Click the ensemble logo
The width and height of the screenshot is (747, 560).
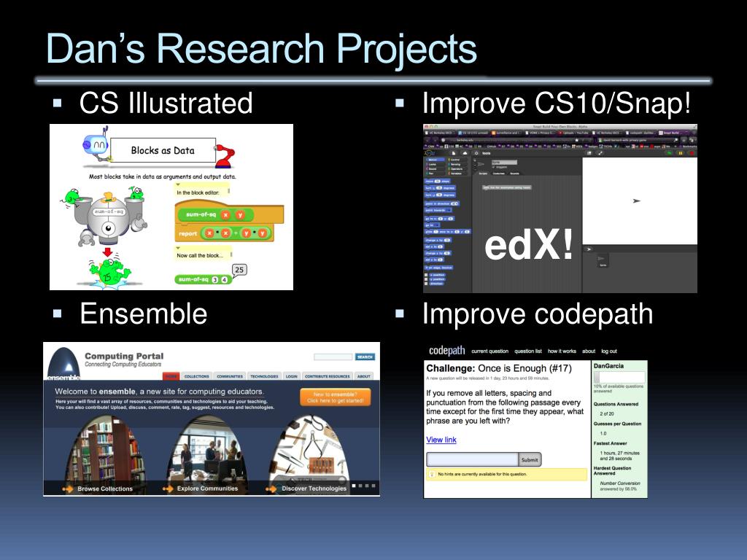point(64,363)
